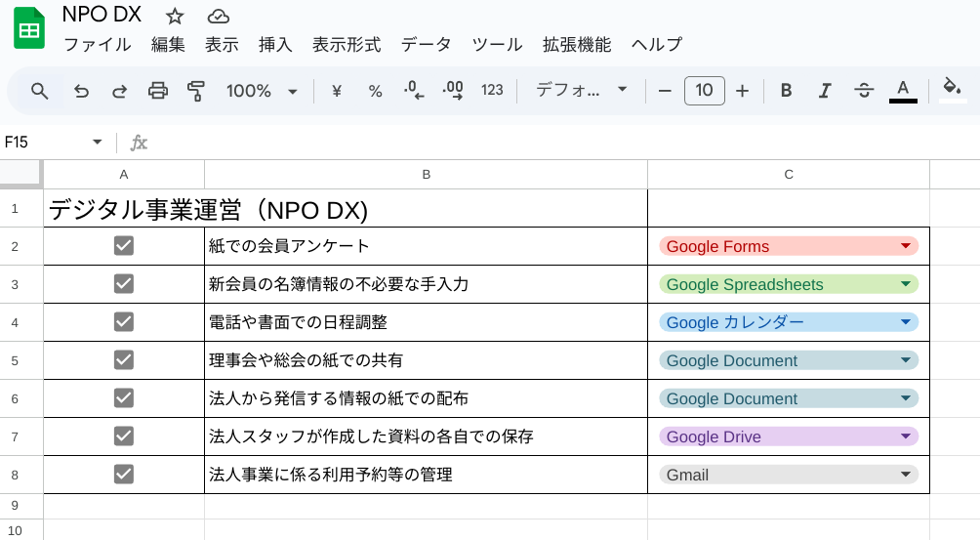Star the NPO DX document
980x540 pixels.
[x=175, y=16]
